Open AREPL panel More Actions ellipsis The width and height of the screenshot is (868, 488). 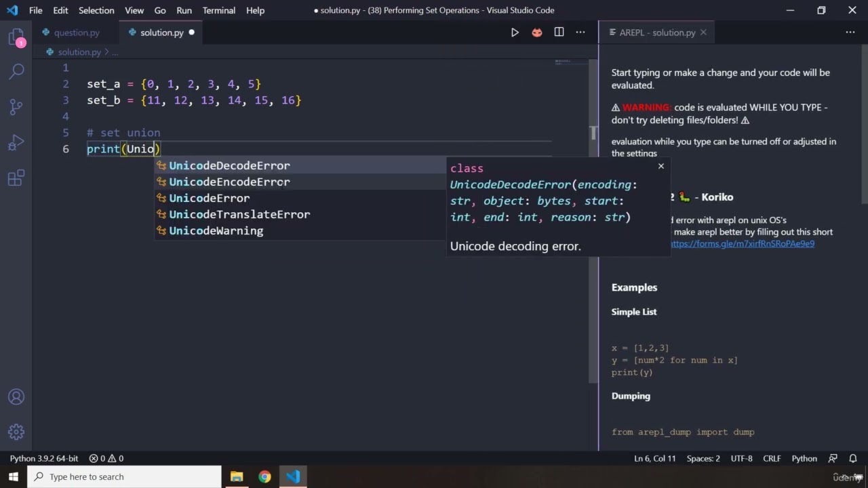point(850,32)
